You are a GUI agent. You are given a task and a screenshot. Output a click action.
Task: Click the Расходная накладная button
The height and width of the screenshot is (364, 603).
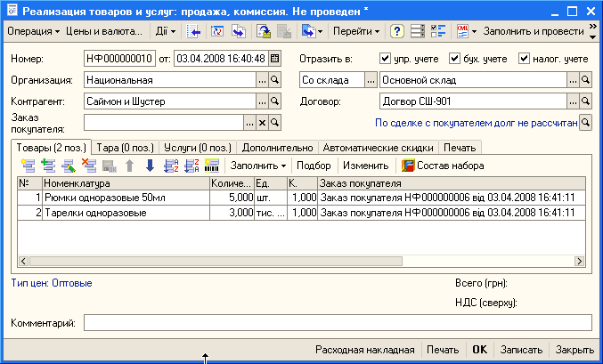pos(364,350)
